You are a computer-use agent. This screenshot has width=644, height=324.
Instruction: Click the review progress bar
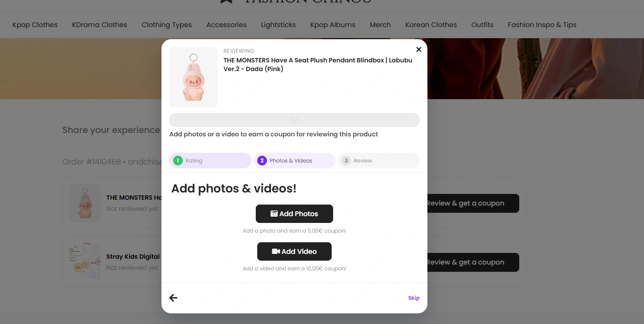point(294,120)
